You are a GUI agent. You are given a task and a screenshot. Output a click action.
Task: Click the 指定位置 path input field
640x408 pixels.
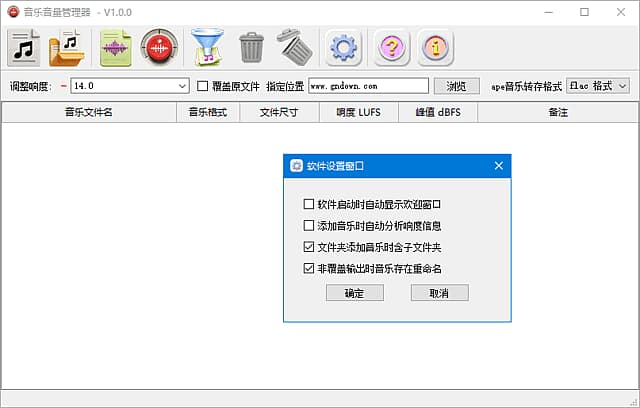pyautogui.click(x=369, y=86)
